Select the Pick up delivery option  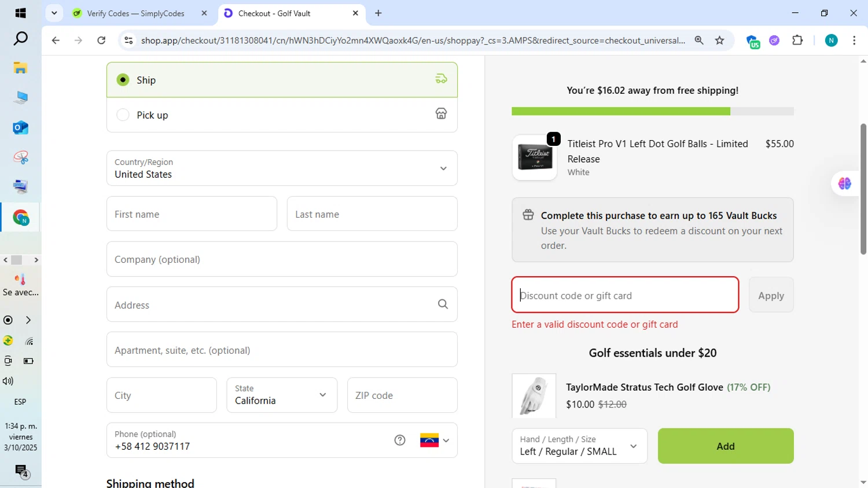pos(282,115)
